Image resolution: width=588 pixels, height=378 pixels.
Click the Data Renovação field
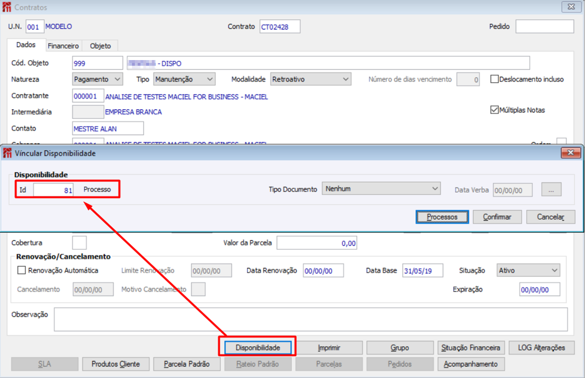(323, 270)
